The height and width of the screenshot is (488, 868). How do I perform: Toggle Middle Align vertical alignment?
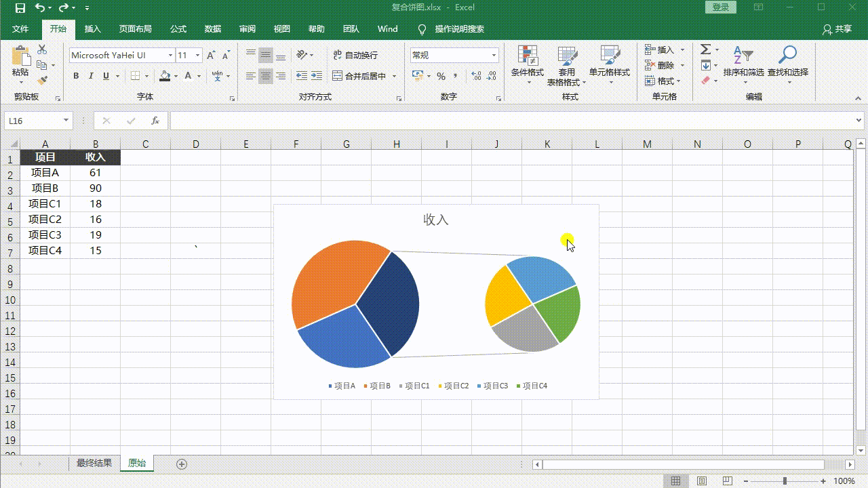point(266,55)
